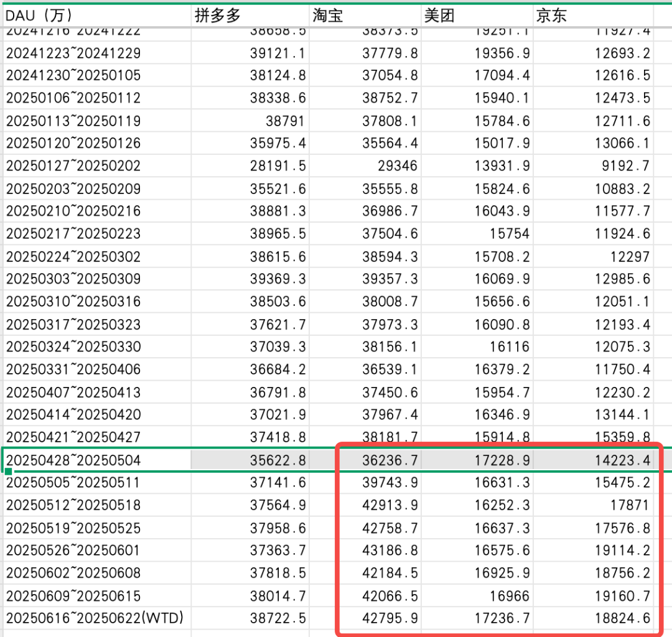Click the 淘宝 value 37973.3
Image resolution: width=672 pixels, height=637 pixels.
point(365,324)
